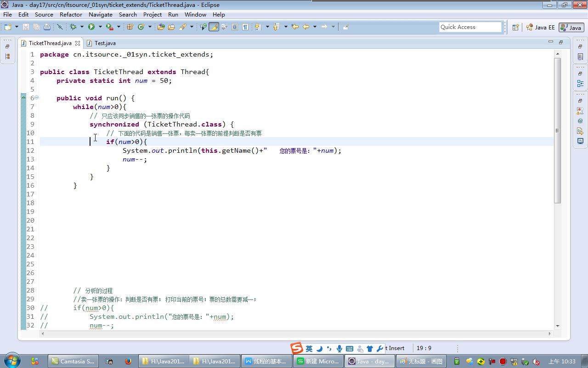
Task: Open the Refactor menu
Action: [x=71, y=14]
